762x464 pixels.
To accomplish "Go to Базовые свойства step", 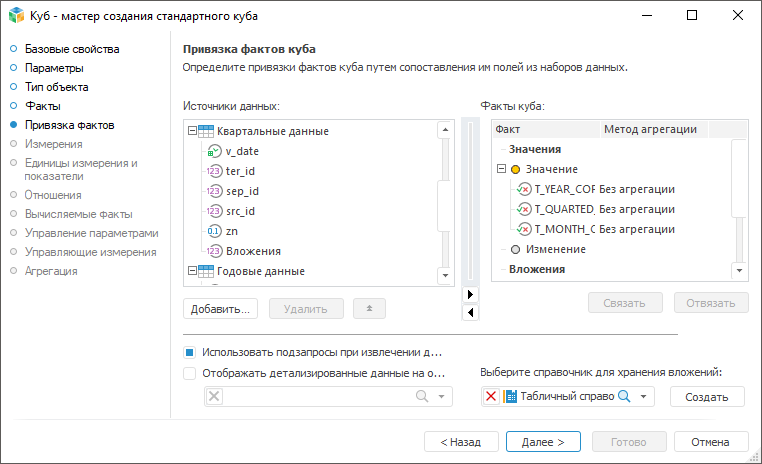I will click(71, 49).
